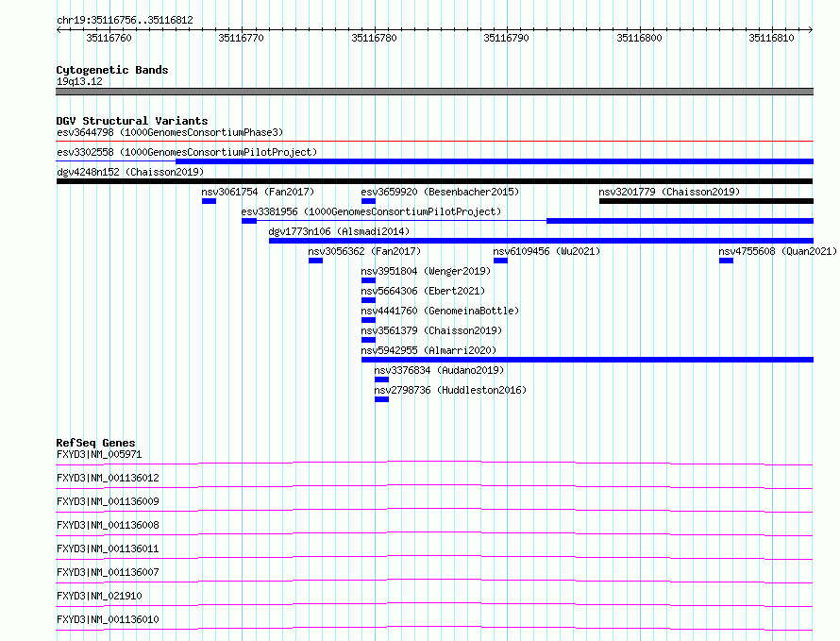Click the red esv3644798 line
Viewport: 840px width, 641px height.
pos(434,141)
